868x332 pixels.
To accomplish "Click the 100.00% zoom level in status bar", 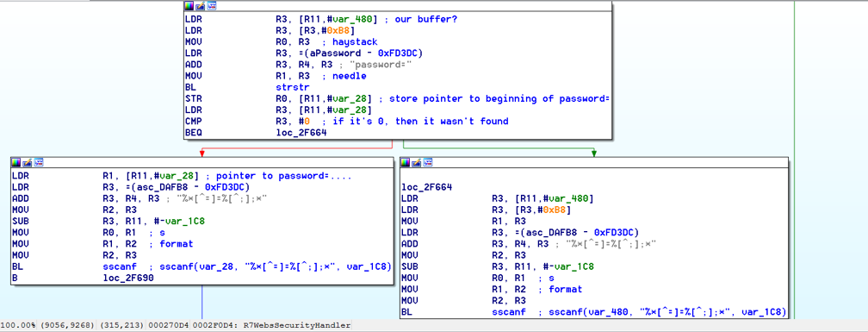I will tap(18, 325).
